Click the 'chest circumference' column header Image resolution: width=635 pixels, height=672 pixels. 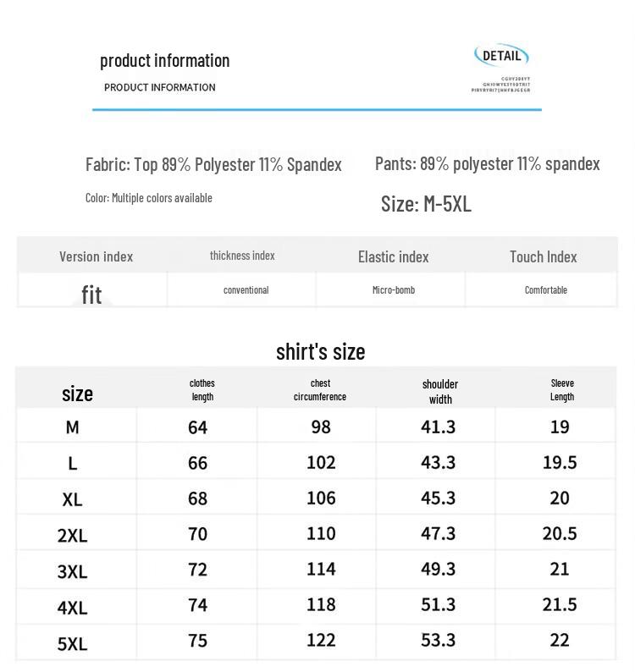320,390
